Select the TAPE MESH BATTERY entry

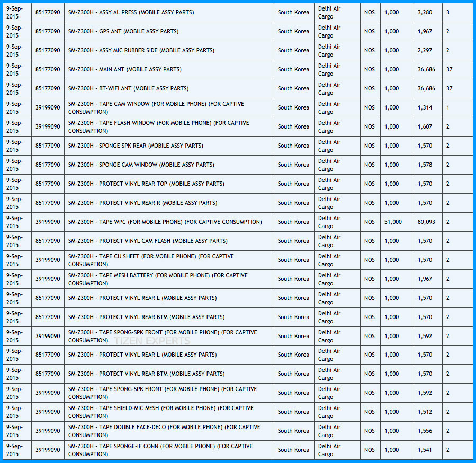(x=158, y=279)
